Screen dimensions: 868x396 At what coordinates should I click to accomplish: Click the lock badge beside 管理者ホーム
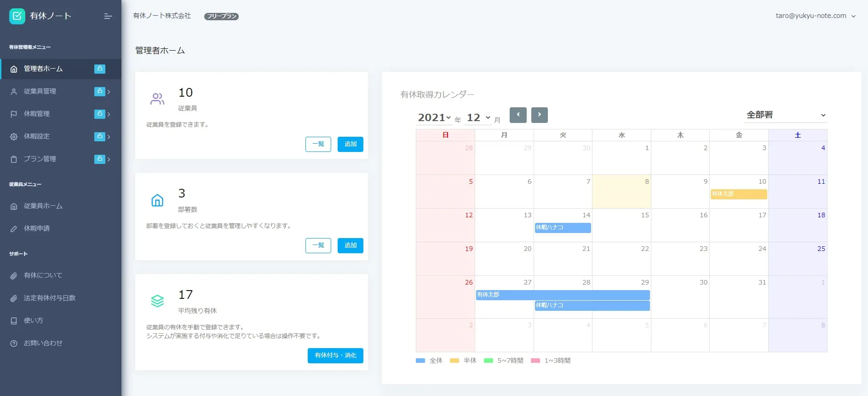(x=100, y=69)
